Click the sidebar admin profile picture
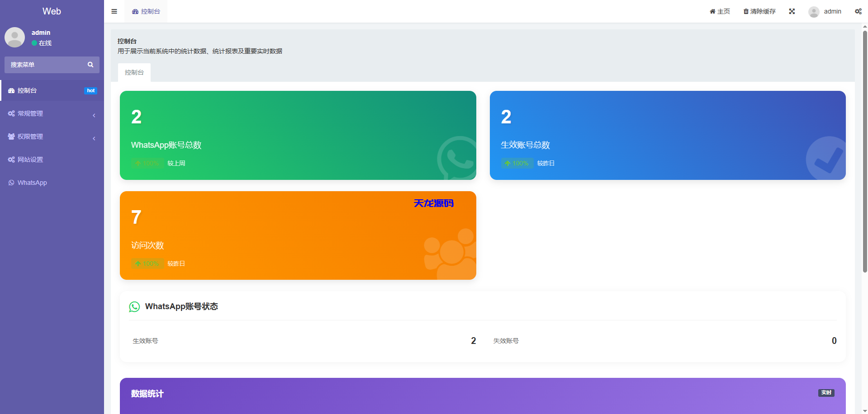Screen dimensions: 868x414 14,37
